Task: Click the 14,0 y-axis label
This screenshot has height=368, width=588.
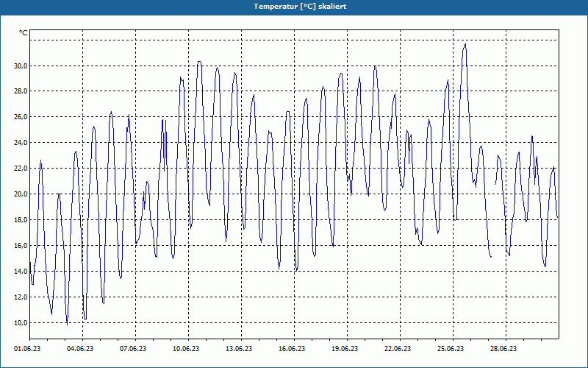Action: pos(21,272)
